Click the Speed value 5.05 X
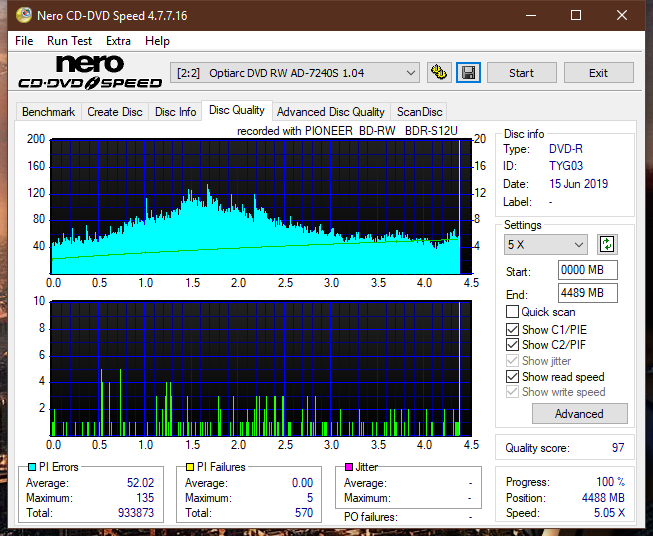This screenshot has height=536, width=653. 609,513
